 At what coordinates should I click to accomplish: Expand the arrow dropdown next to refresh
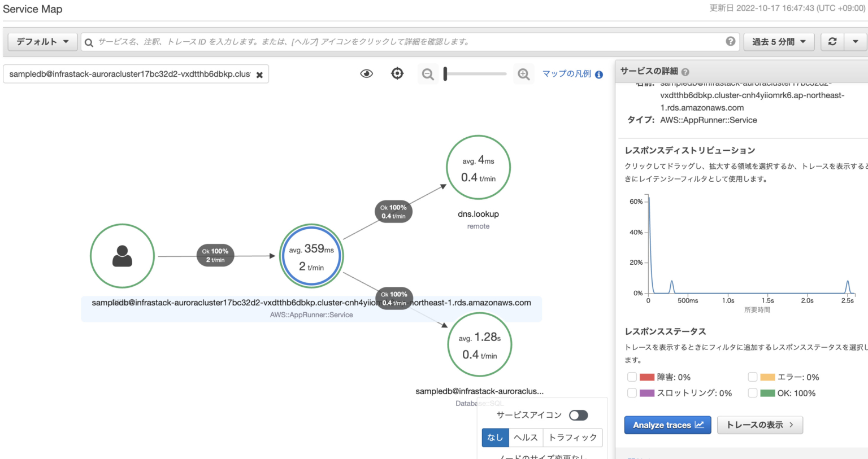855,41
